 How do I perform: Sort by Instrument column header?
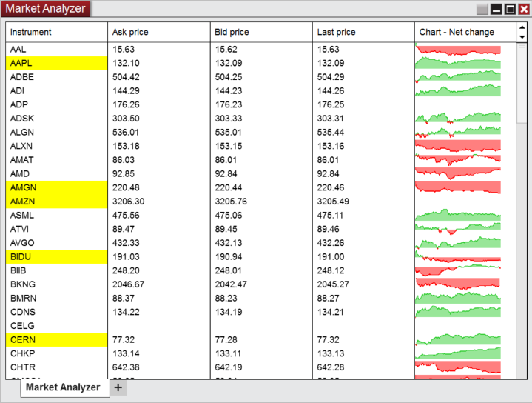pos(56,33)
